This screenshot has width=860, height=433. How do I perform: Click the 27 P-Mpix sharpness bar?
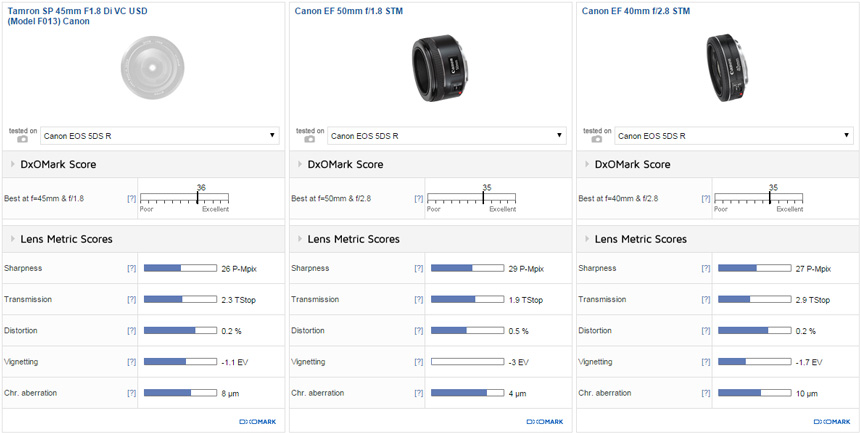coord(754,268)
